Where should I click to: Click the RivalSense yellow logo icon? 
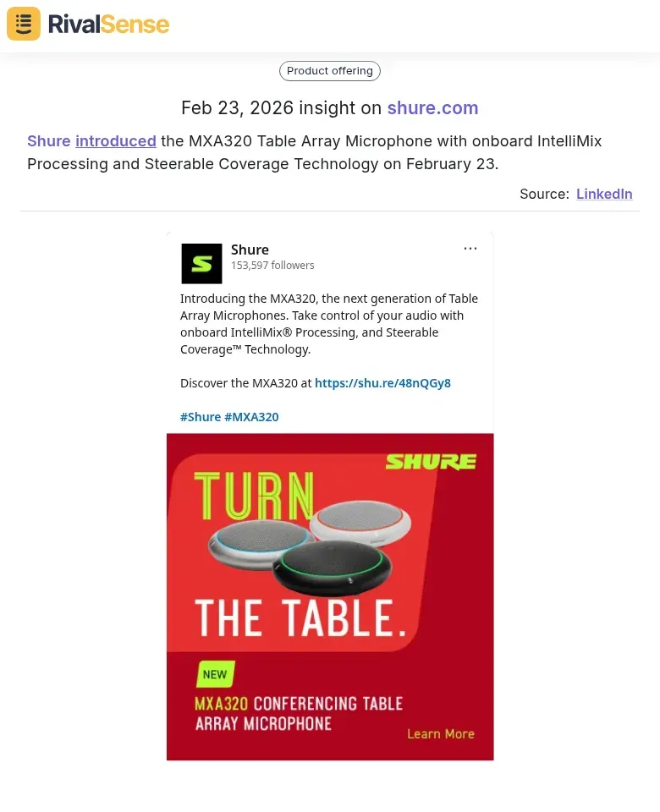24,24
